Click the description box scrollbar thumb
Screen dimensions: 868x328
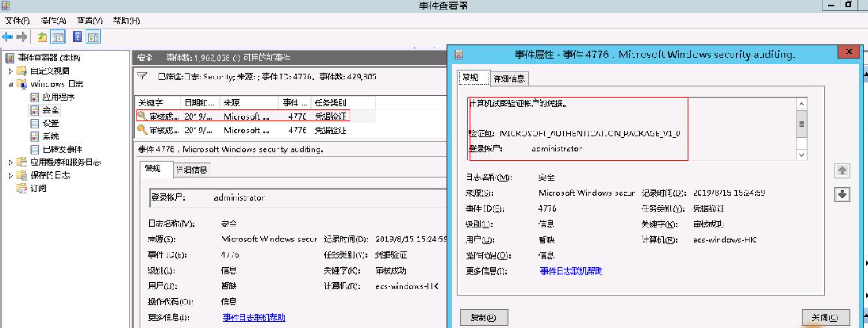[x=801, y=124]
